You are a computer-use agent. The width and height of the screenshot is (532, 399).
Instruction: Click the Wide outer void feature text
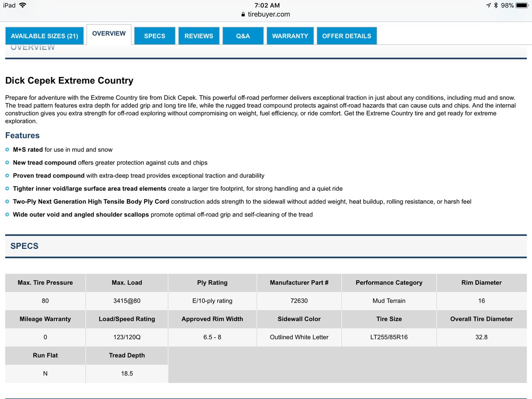pyautogui.click(x=163, y=214)
